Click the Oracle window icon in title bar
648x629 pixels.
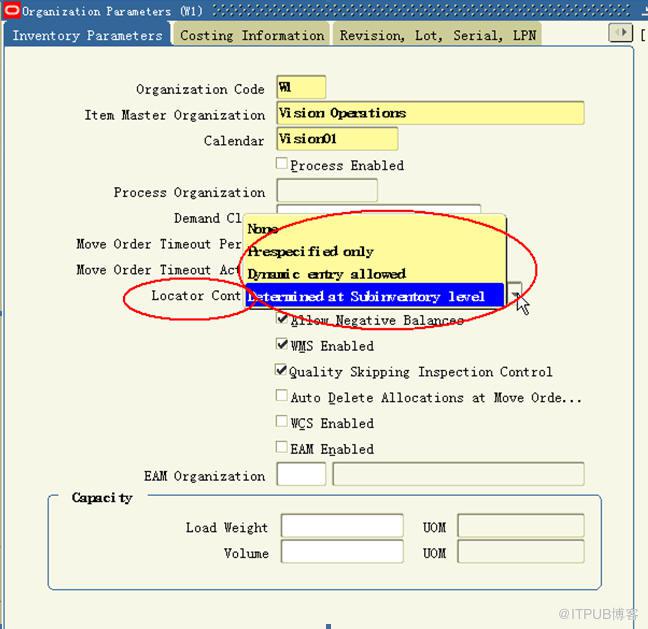pyautogui.click(x=12, y=10)
